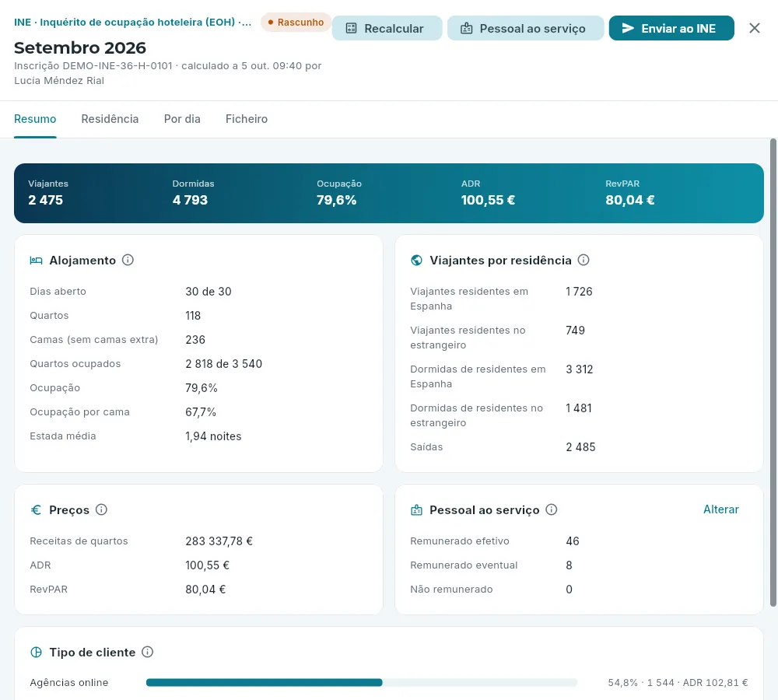The image size is (778, 700).
Task: Click the pie chart icon by Tipo de cliente
Action: pos(37,653)
